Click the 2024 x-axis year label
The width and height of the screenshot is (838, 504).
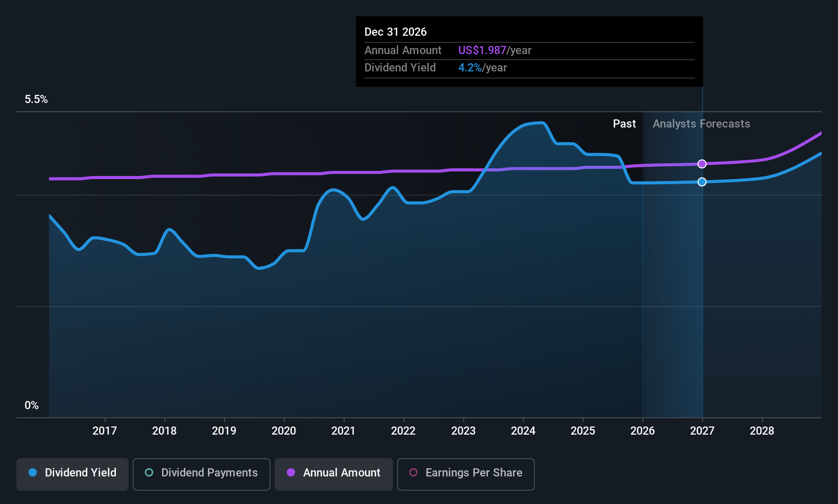click(523, 431)
